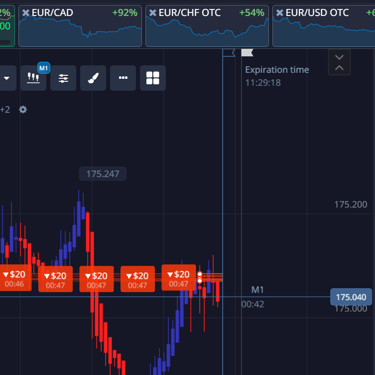Click the Expiration time 11:29:18 text
Image resolution: width=375 pixels, height=375 pixels.
tap(277, 76)
